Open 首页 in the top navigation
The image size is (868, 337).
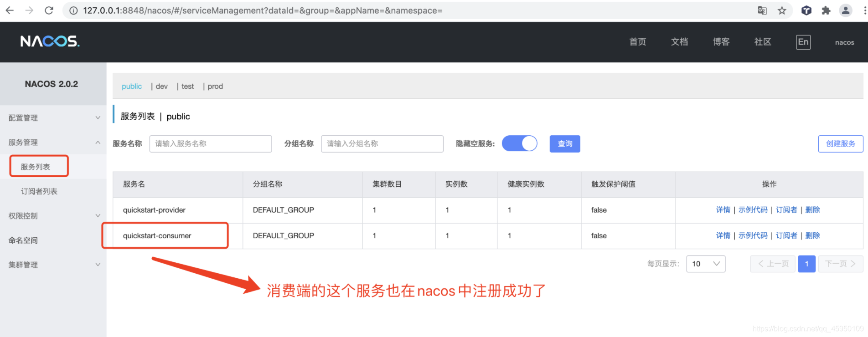coord(638,42)
